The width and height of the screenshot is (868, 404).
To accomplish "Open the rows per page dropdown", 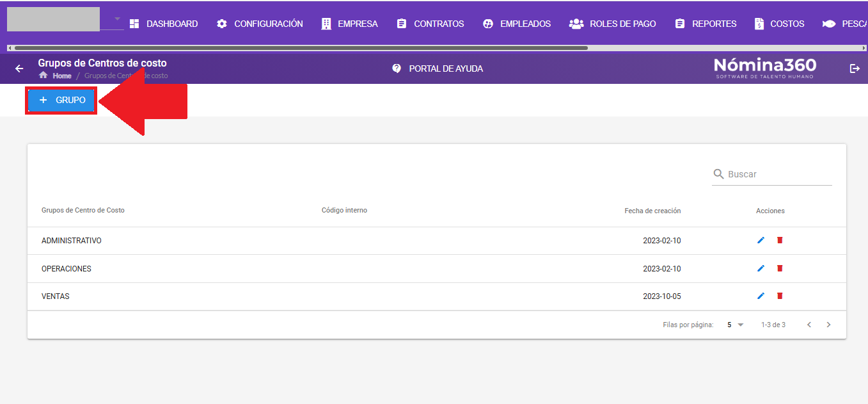I will click(735, 325).
